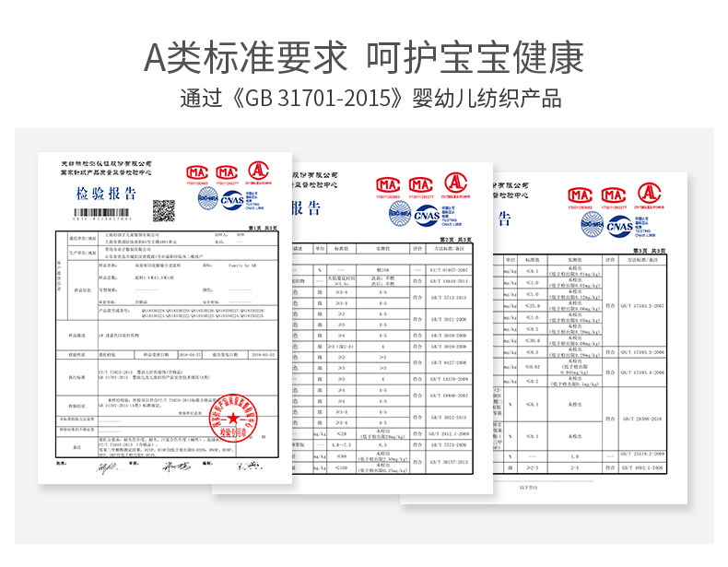Image resolution: width=728 pixels, height=567 pixels.
Task: Click the '执行标准' row label on page 1
Action: [x=76, y=377]
